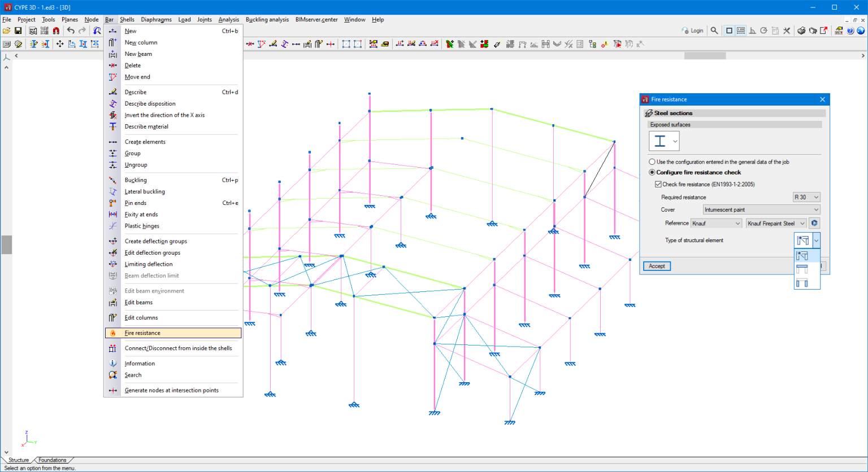The image size is (868, 472).
Task: Select the second structural element type option
Action: coord(802,269)
